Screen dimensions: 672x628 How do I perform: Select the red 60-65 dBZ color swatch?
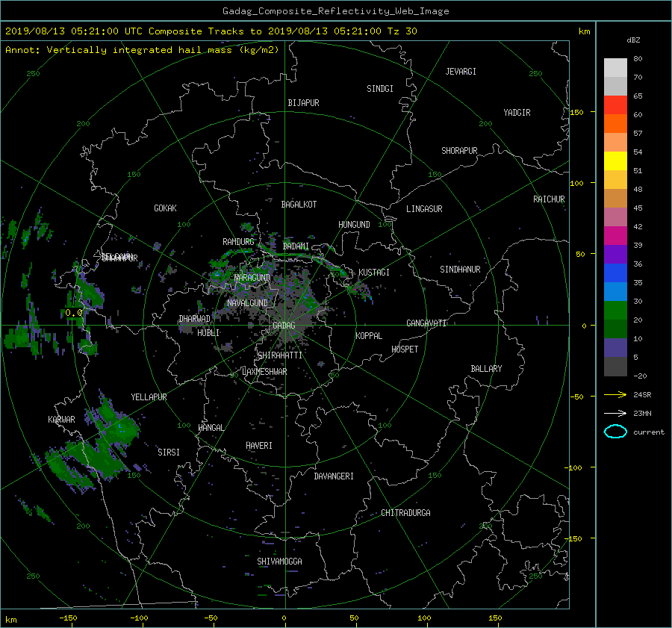[615, 105]
